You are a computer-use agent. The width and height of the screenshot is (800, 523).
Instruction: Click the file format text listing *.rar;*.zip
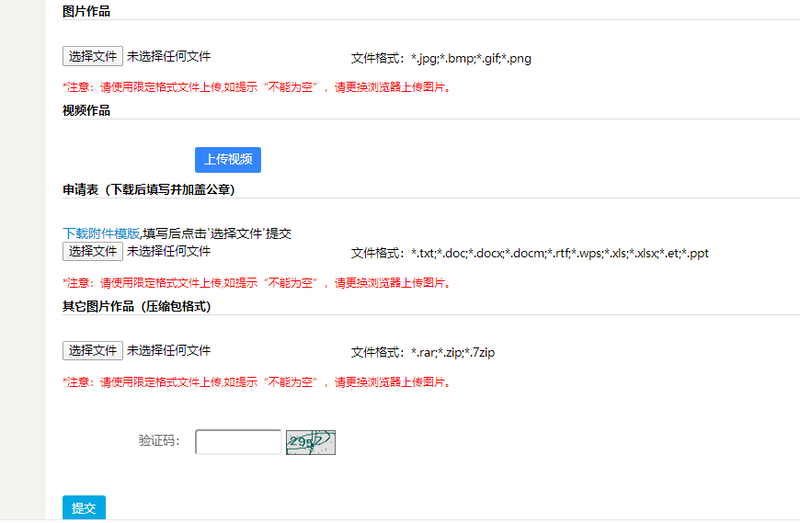coord(423,352)
